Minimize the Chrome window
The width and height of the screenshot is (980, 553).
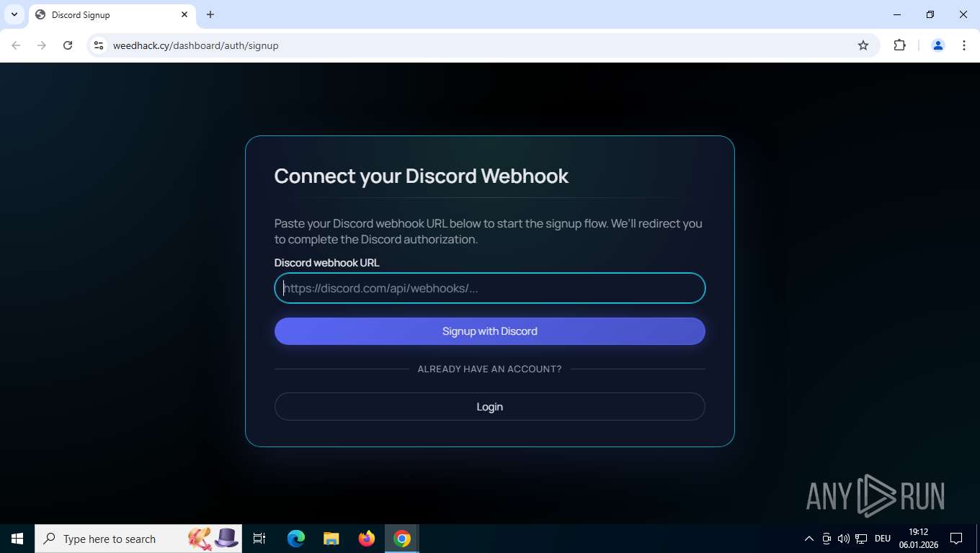pos(897,14)
